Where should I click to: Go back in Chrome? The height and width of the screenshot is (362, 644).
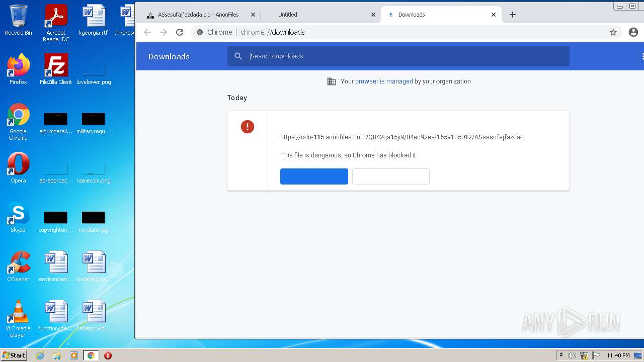coord(147,32)
